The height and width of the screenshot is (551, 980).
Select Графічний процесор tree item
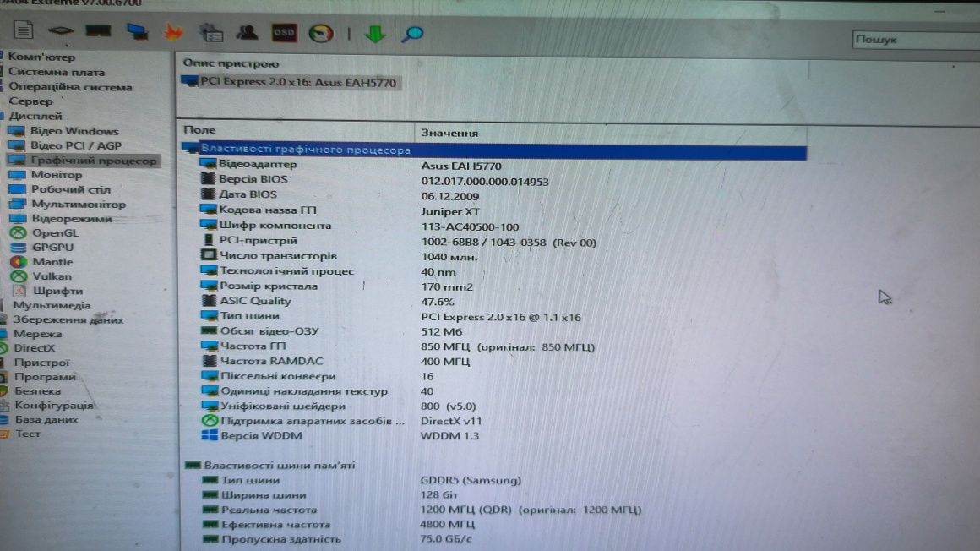coord(93,160)
